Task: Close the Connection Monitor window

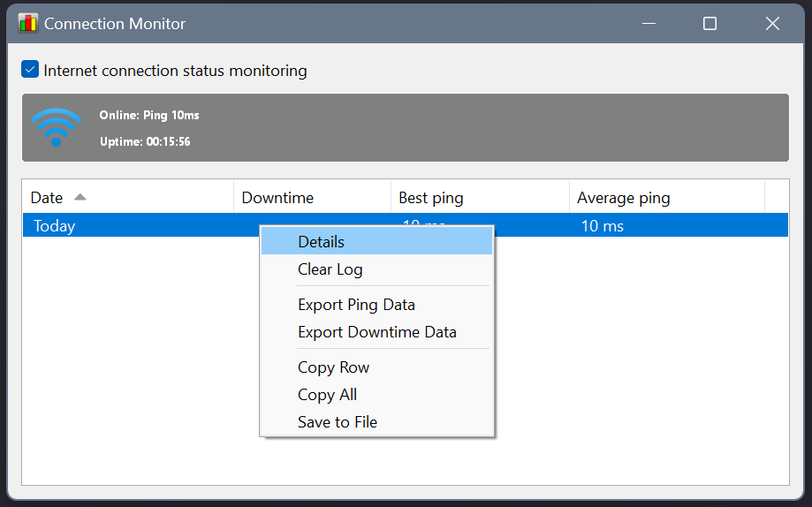Action: pos(772,24)
